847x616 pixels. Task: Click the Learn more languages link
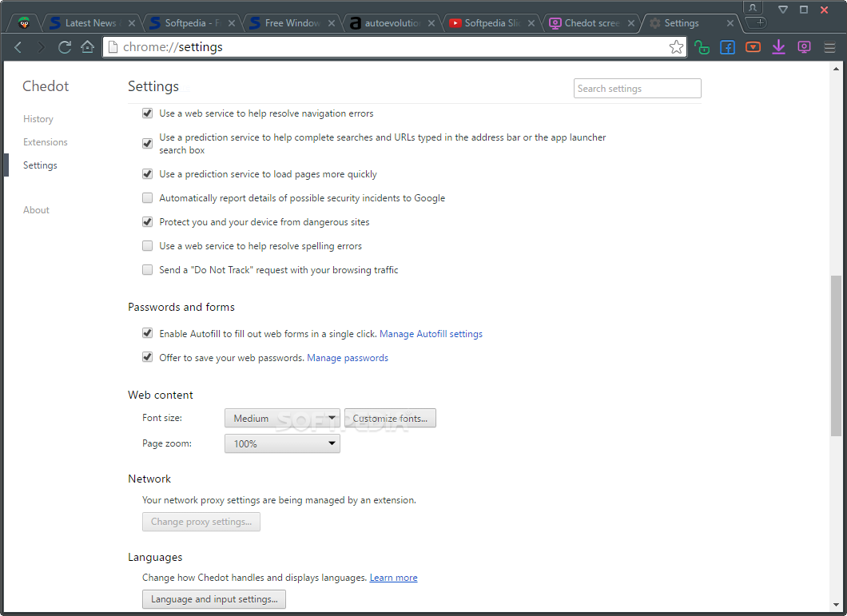393,578
